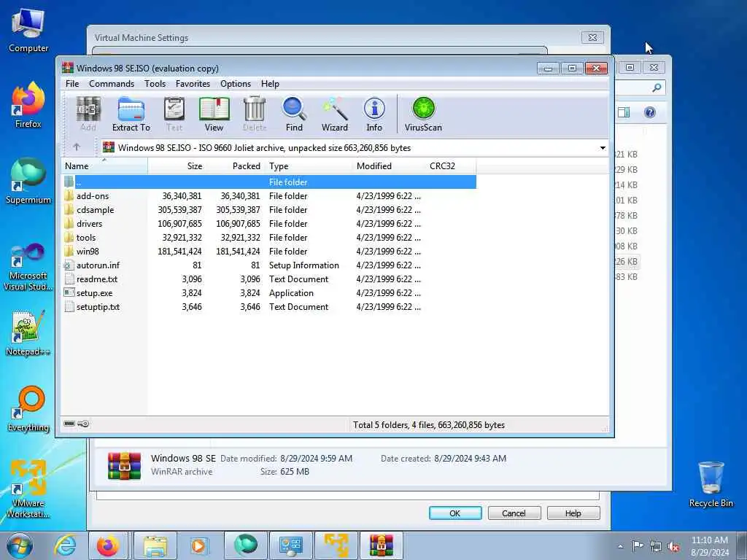Sort by the Name column header
The image size is (747, 560).
pyautogui.click(x=104, y=166)
